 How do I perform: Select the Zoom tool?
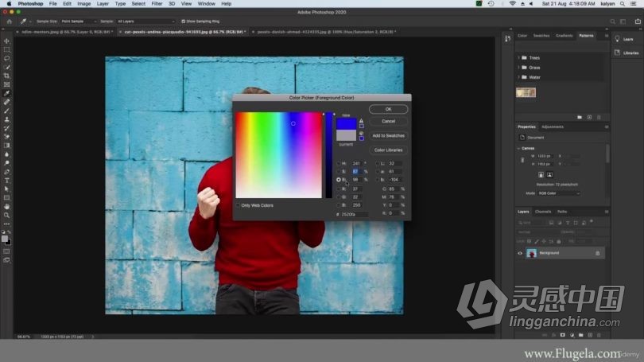(x=6, y=216)
